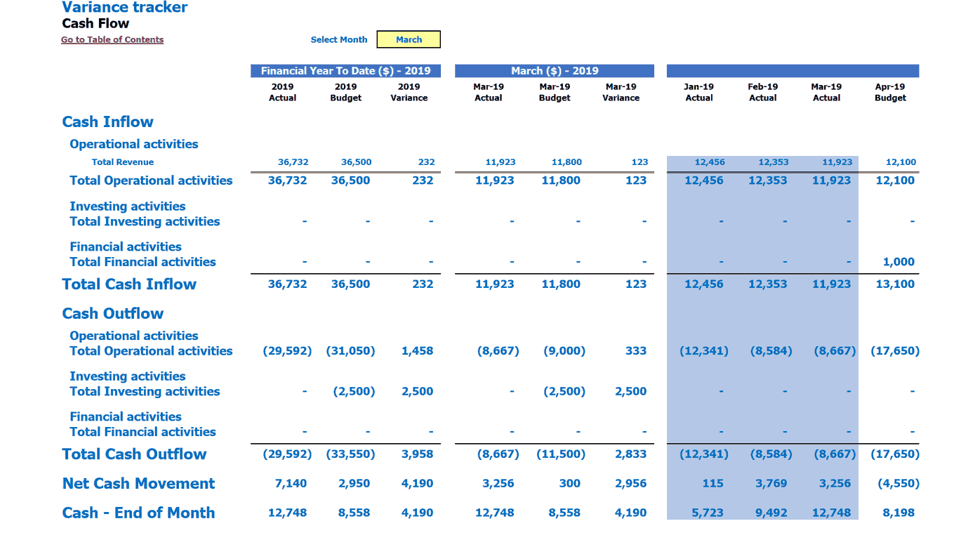Open the Go to Table of Contents link
980x552 pixels.
112,40
